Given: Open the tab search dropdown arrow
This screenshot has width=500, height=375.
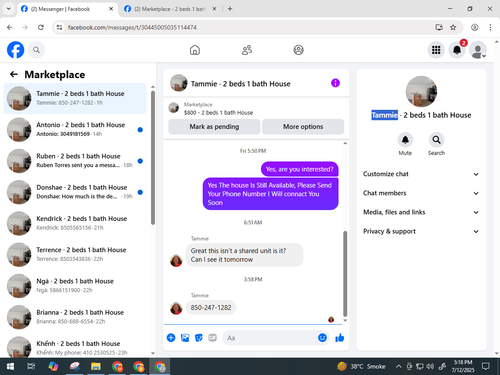Looking at the screenshot, I should (9, 9).
